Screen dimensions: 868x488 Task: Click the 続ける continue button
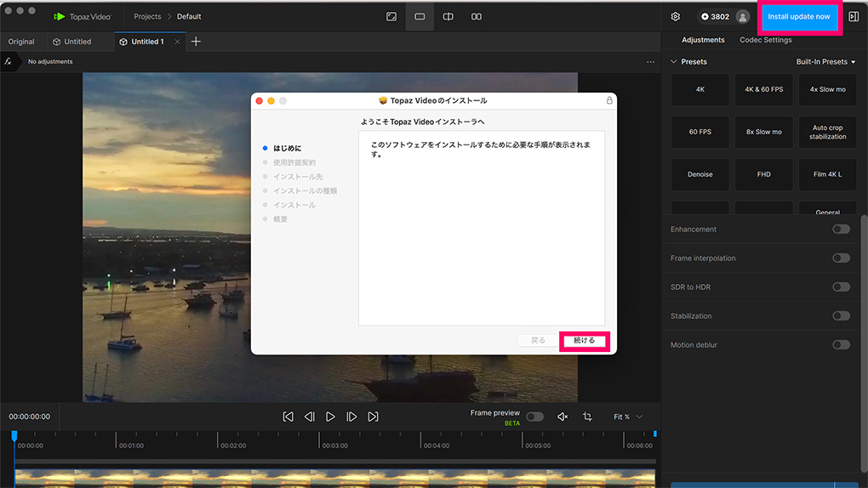[584, 340]
